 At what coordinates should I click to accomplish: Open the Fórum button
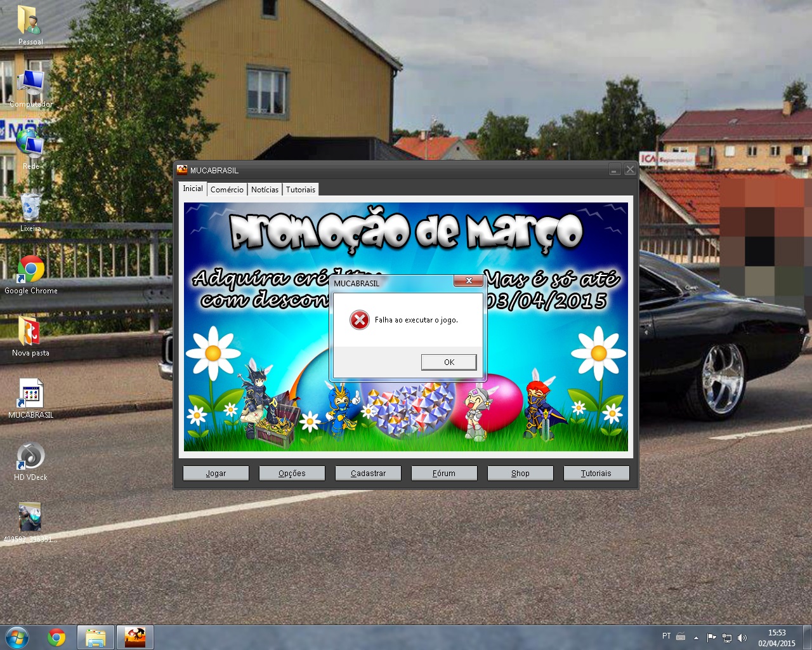click(x=444, y=473)
